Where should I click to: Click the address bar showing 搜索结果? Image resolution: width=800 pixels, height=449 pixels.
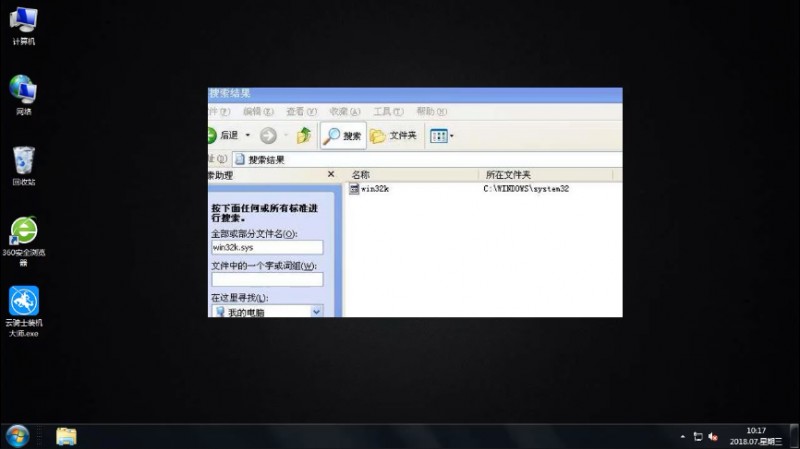pos(427,160)
